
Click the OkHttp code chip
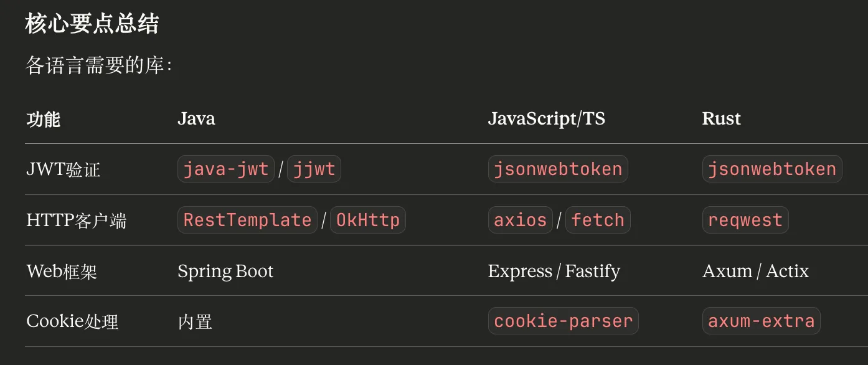[x=368, y=220]
